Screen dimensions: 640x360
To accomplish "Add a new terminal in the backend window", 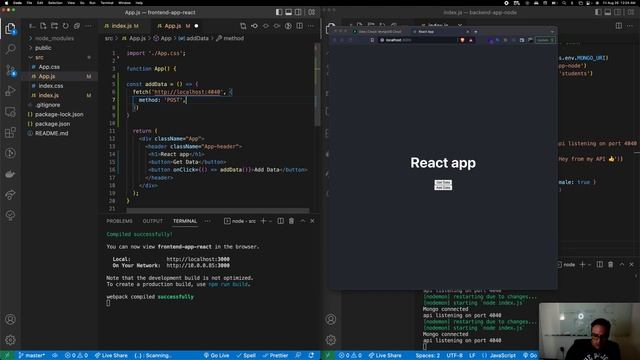I will click(582, 264).
